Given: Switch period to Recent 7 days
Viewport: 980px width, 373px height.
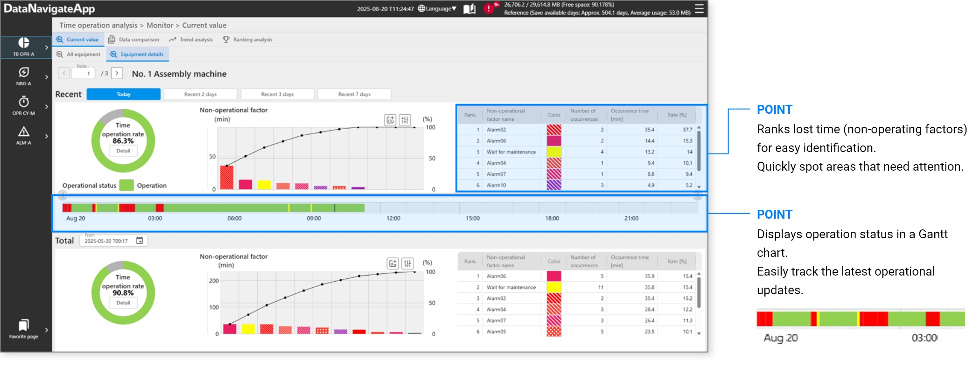Looking at the screenshot, I should click(x=354, y=94).
